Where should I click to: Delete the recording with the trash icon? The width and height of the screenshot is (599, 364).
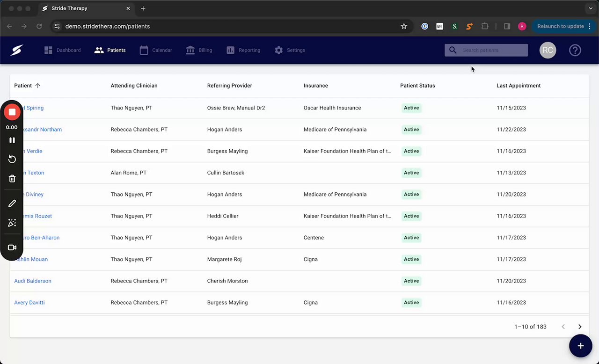12,178
